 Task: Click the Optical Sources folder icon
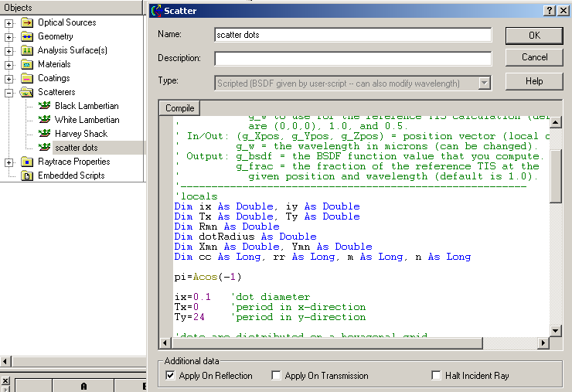(27, 22)
